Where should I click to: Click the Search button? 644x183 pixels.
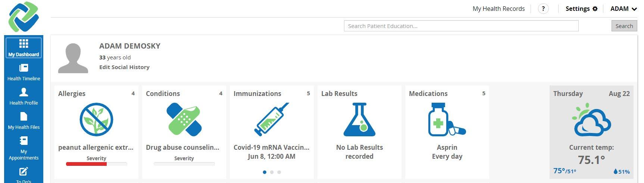[x=624, y=26]
